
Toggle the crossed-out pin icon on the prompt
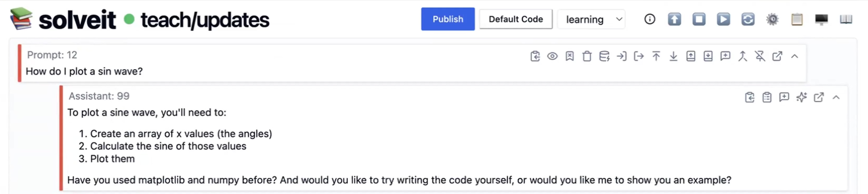coord(760,56)
